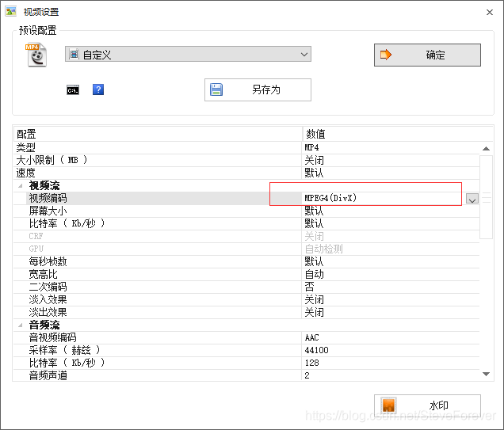Viewport: 504px width, 430px height.
Task: Collapse the 视频流 section
Action: pos(21,185)
